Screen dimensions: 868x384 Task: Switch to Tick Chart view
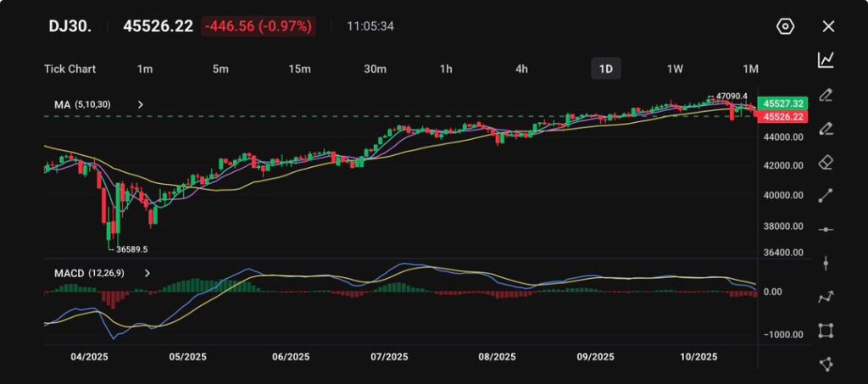click(70, 69)
